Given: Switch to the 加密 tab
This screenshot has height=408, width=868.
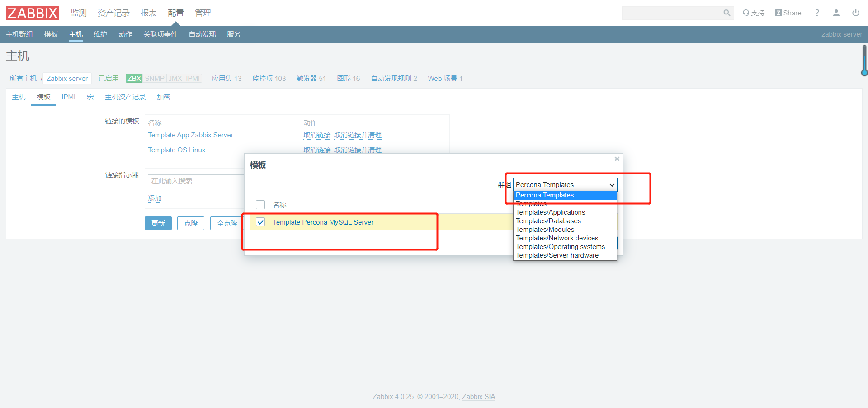Looking at the screenshot, I should point(164,97).
